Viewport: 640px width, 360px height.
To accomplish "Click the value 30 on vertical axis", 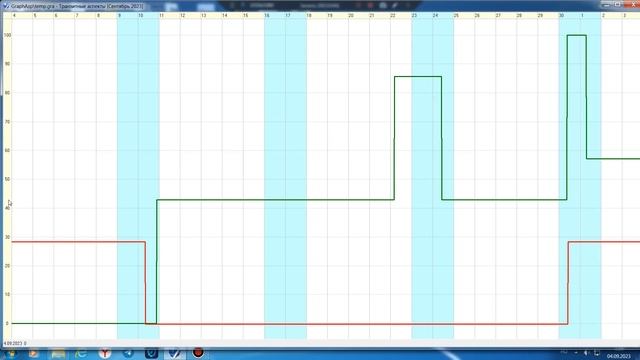I will (7, 237).
